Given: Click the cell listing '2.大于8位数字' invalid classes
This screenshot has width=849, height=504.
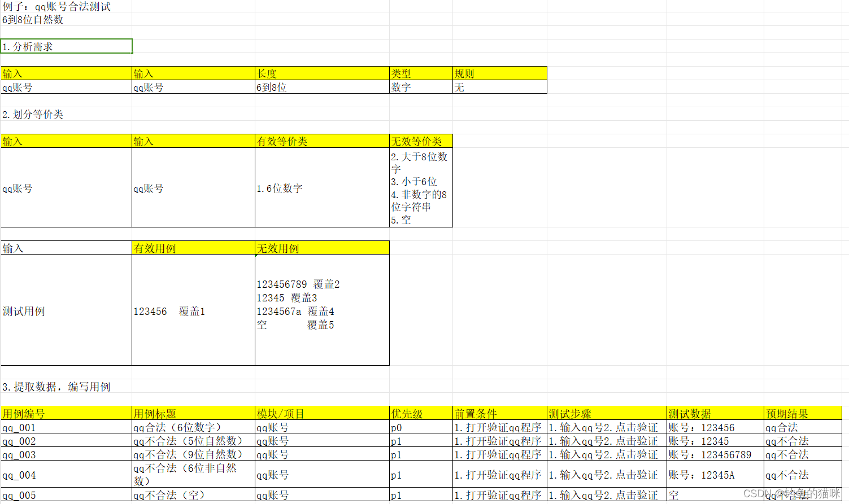Looking at the screenshot, I should point(421,188).
